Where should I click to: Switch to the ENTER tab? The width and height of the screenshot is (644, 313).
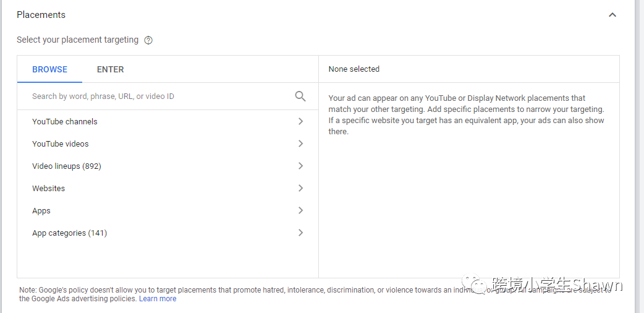pyautogui.click(x=111, y=69)
